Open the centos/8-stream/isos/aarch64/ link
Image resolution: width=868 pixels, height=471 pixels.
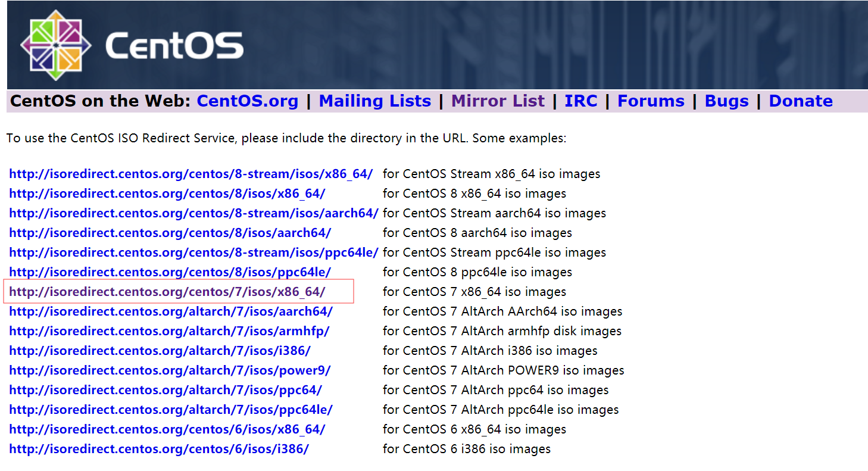(x=194, y=213)
